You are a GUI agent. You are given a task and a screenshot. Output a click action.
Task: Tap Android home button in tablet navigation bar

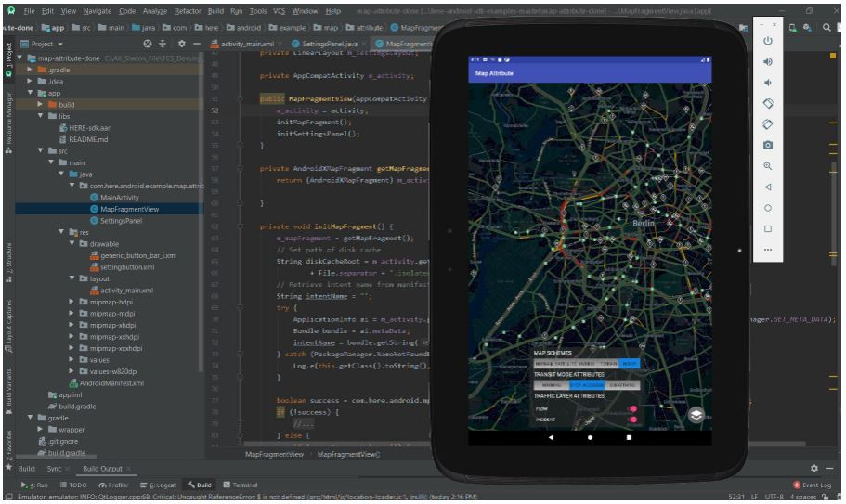click(590, 438)
